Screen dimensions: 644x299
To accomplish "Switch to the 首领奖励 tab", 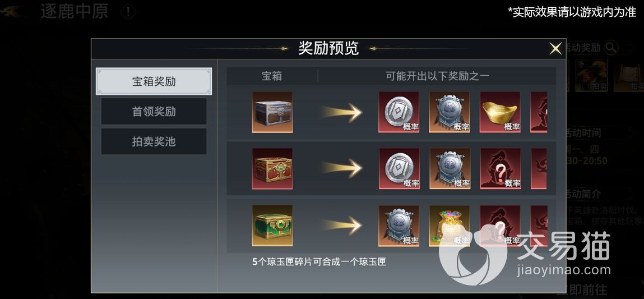I will [x=154, y=112].
